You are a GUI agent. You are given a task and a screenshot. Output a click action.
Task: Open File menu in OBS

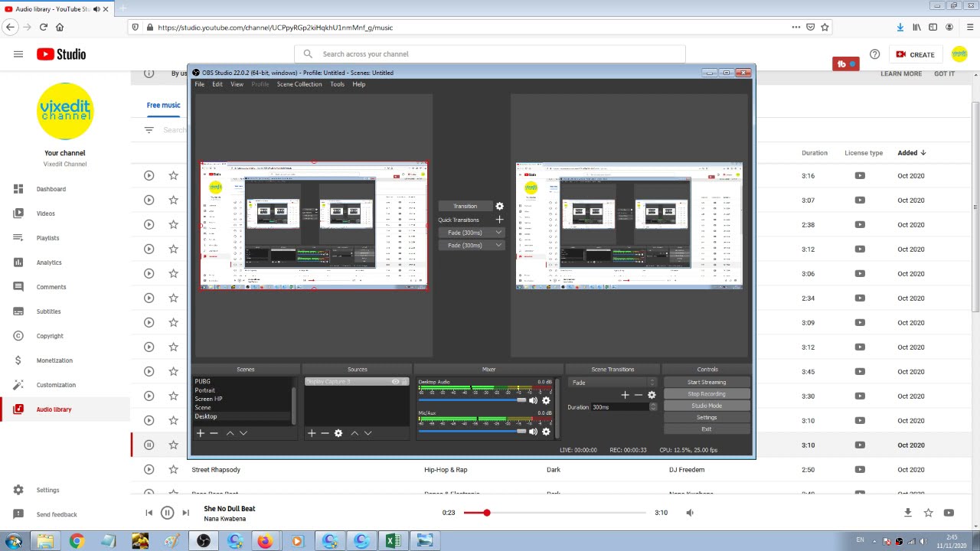pos(200,84)
